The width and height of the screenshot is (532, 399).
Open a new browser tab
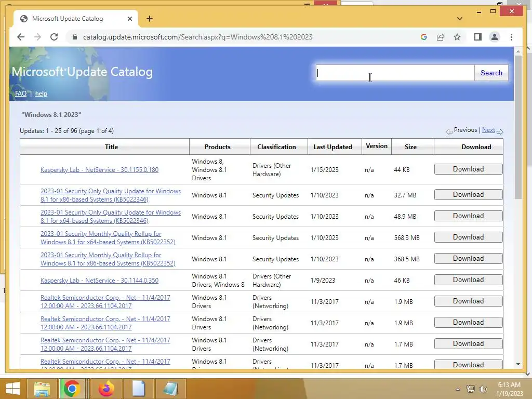coord(149,19)
